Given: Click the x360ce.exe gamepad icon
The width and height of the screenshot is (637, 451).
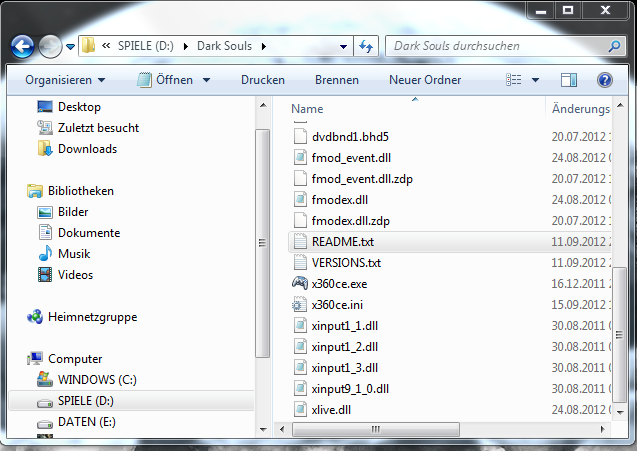Looking at the screenshot, I should coord(300,283).
